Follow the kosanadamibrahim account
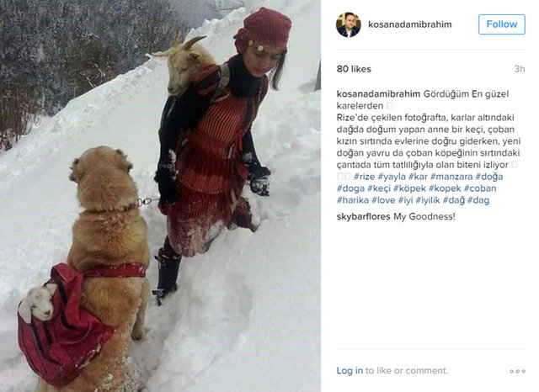 click(502, 24)
